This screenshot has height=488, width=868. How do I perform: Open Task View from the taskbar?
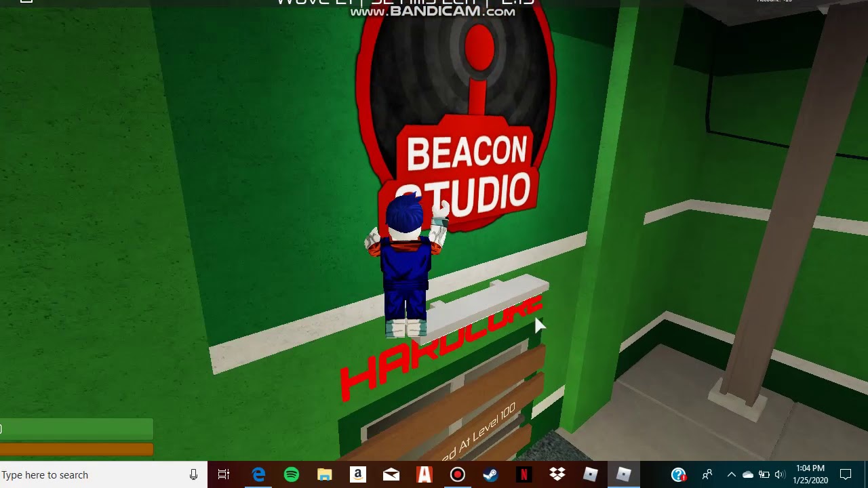pos(224,474)
